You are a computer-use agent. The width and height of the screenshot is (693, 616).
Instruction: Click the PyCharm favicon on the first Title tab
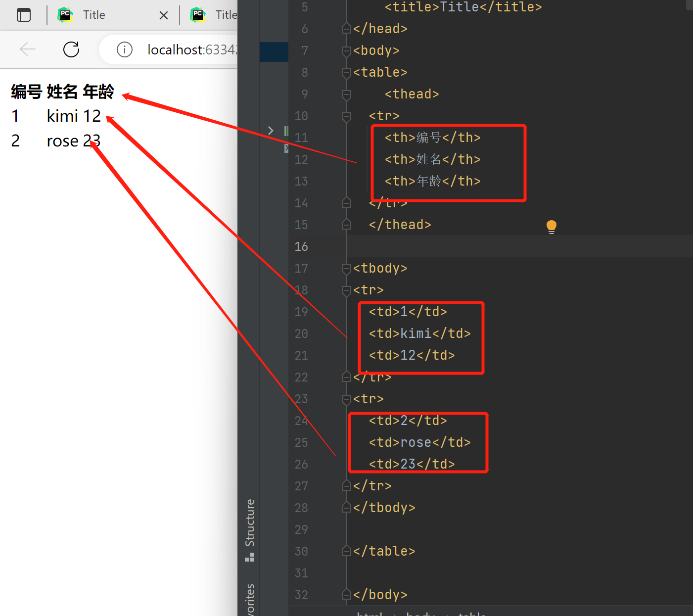(x=65, y=15)
